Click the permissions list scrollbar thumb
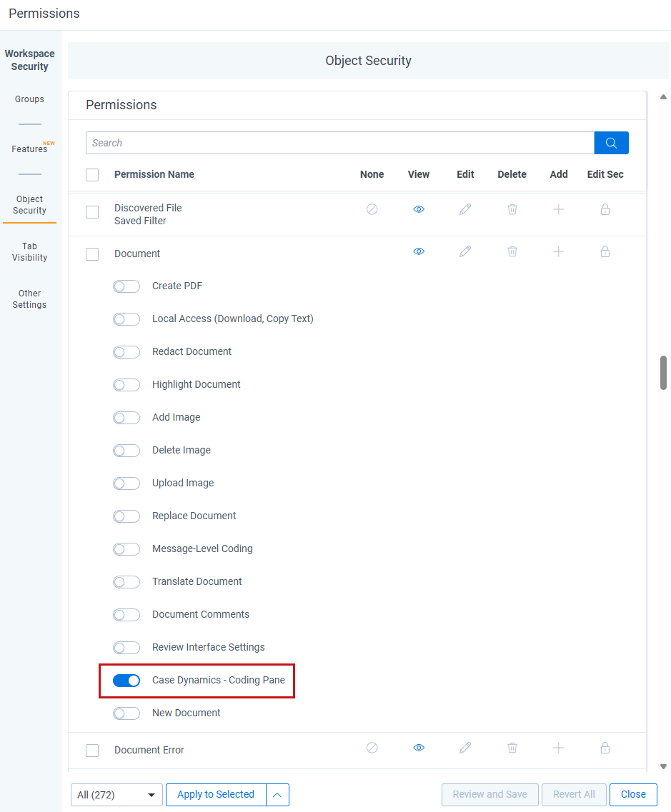 pyautogui.click(x=663, y=372)
